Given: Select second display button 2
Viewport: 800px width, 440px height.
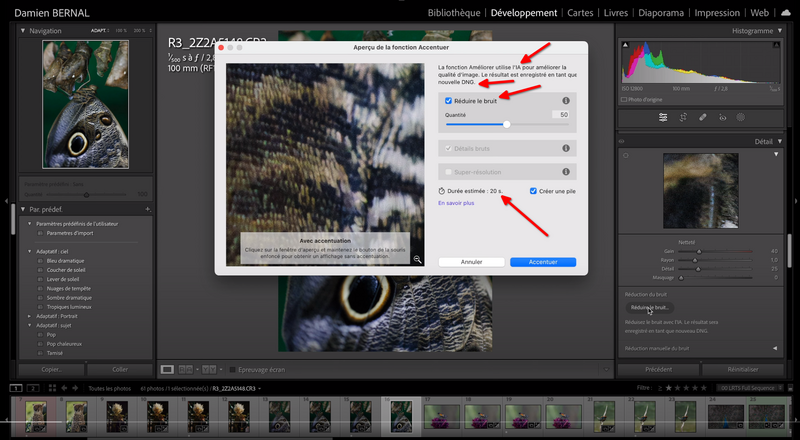Looking at the screenshot, I should 33,388.
